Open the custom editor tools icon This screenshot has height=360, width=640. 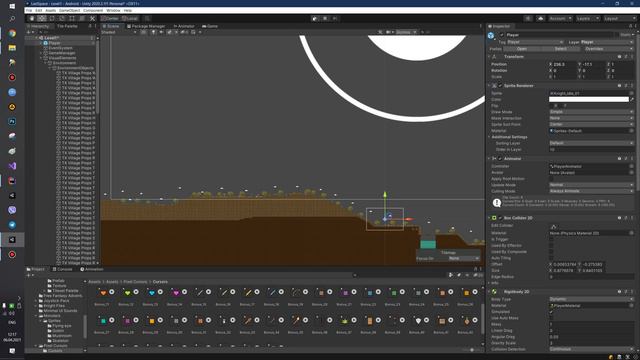pyautogui.click(x=92, y=18)
